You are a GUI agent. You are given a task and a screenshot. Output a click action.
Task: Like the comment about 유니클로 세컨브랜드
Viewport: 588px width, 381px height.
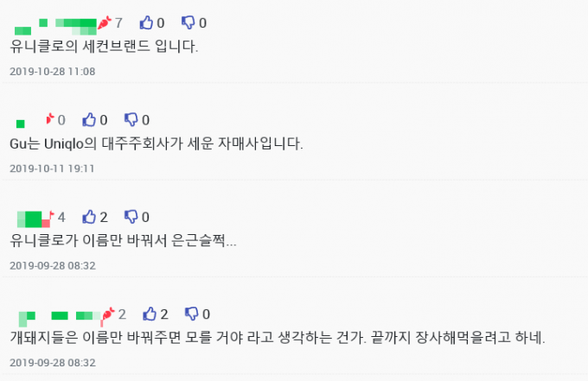146,22
